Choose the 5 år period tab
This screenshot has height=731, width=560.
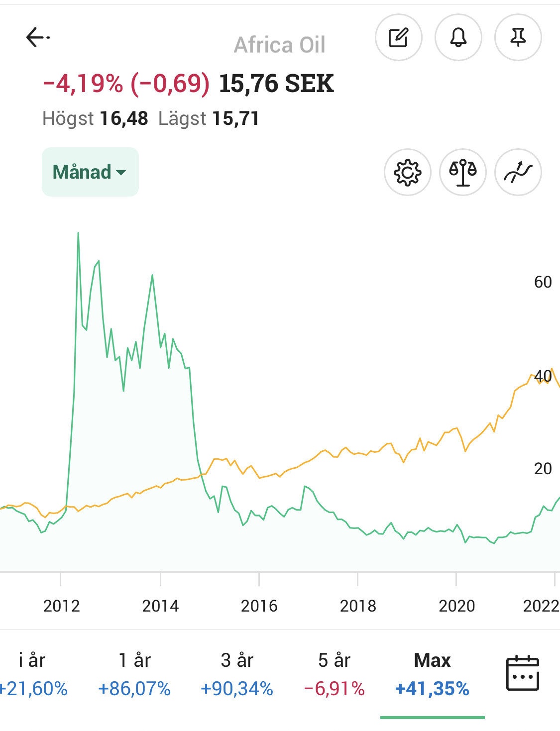tap(335, 674)
